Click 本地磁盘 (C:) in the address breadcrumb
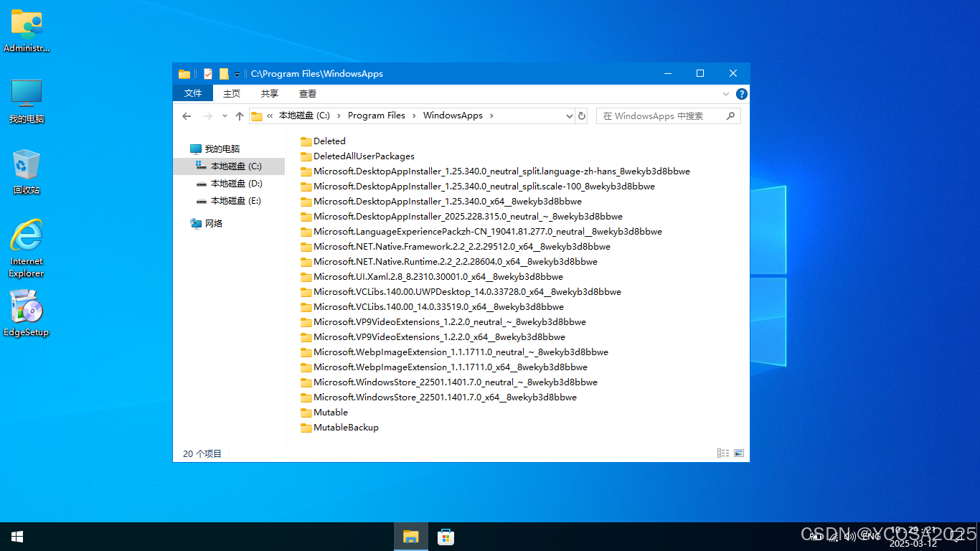The height and width of the screenshot is (551, 980). (304, 116)
